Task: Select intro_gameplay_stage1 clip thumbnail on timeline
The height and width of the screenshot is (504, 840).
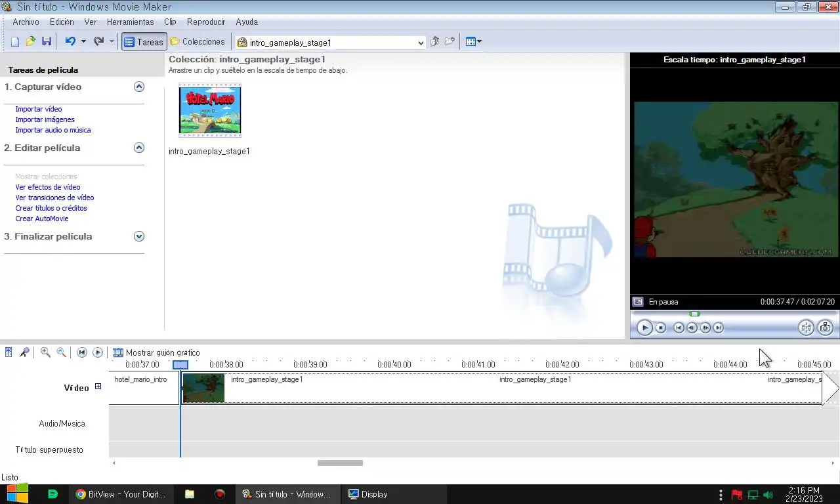Action: [x=203, y=388]
